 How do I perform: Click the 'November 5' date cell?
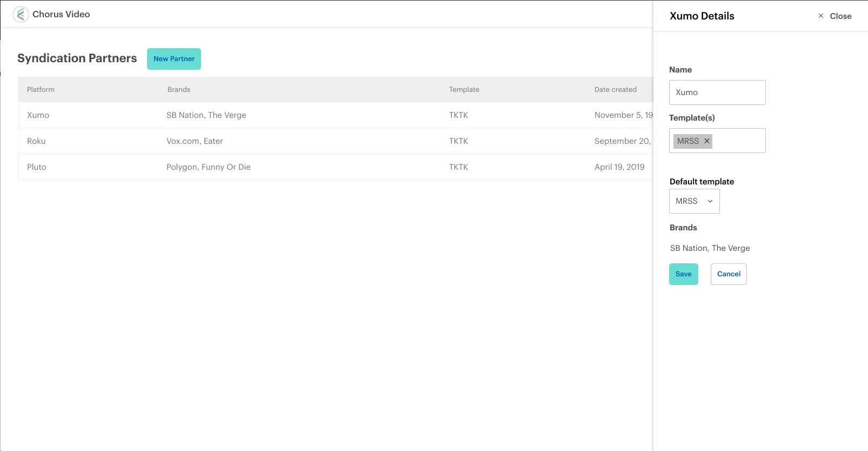tap(624, 115)
